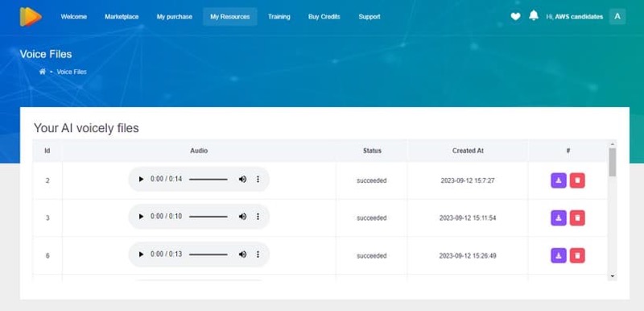Open the Support menu item

point(369,17)
